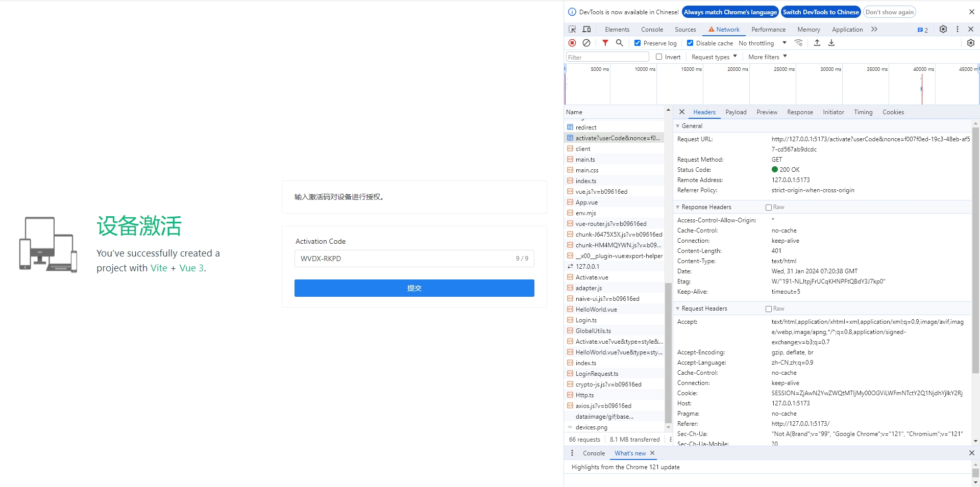Clear the network log
Image resolution: width=980 pixels, height=487 pixels.
coord(586,43)
